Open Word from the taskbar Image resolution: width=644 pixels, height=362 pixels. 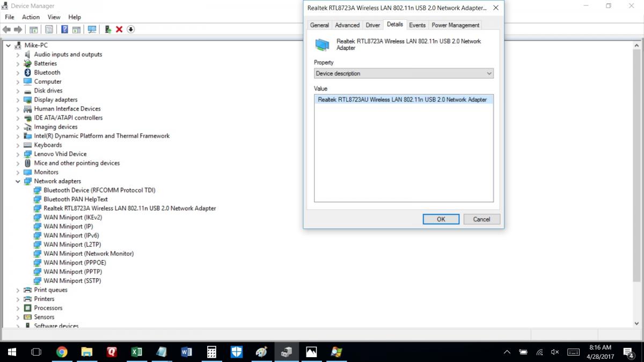click(186, 352)
